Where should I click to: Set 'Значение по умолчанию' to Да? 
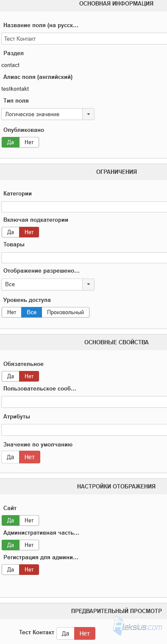11,457
